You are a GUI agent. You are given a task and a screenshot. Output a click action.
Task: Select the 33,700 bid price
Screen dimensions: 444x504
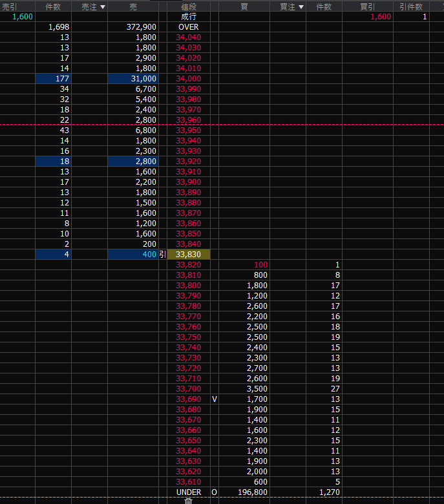tap(188, 389)
